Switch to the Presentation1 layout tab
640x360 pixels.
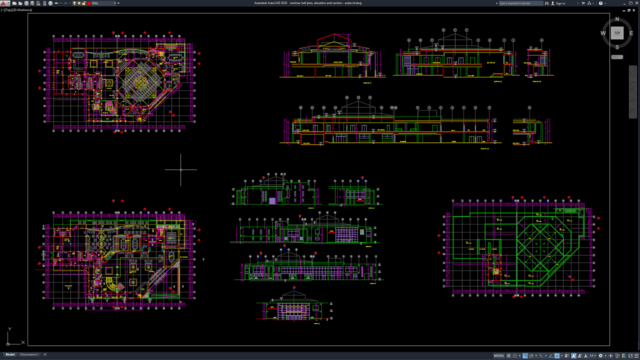pos(29,355)
